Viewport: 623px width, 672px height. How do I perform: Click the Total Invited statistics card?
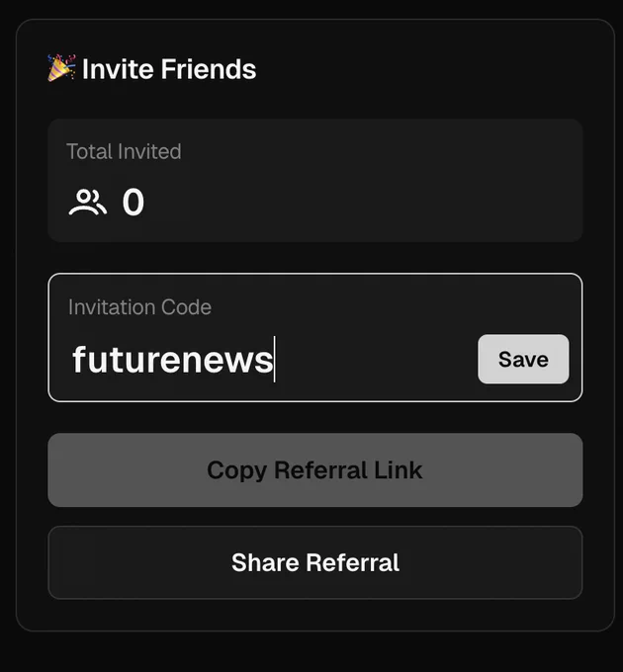coord(315,181)
